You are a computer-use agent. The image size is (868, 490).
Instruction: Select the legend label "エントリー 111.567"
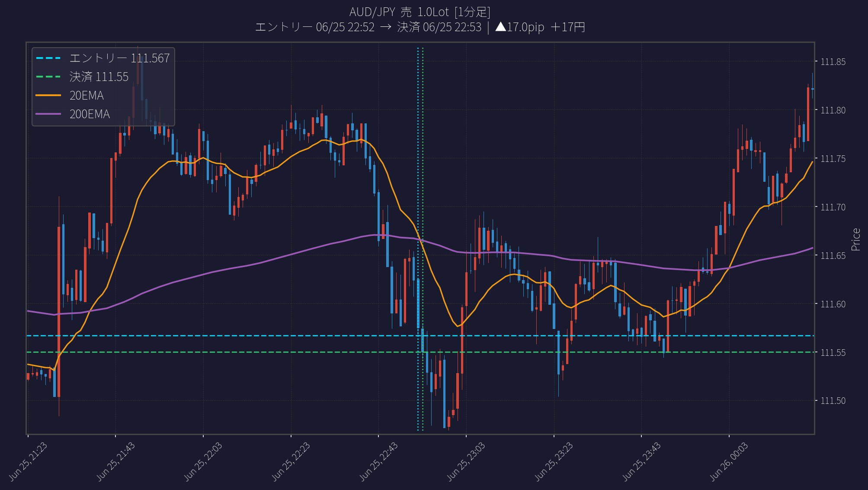(x=120, y=58)
